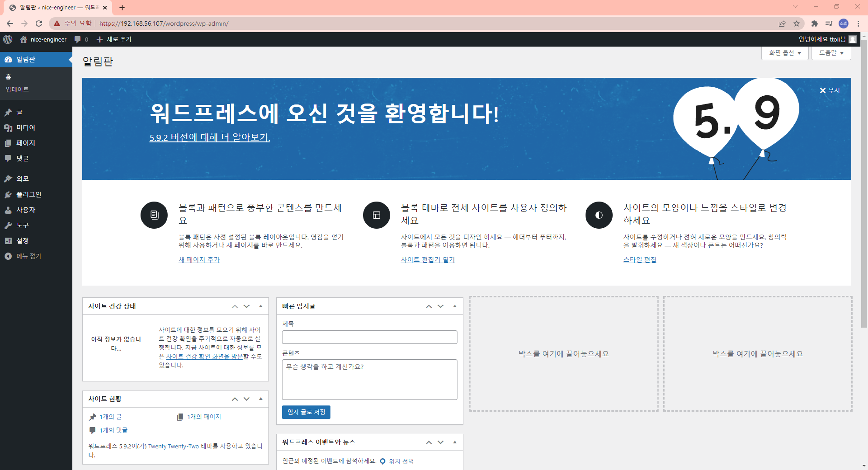868x470 pixels.
Task: Open 새 페이지 추가 link
Action: tap(199, 259)
